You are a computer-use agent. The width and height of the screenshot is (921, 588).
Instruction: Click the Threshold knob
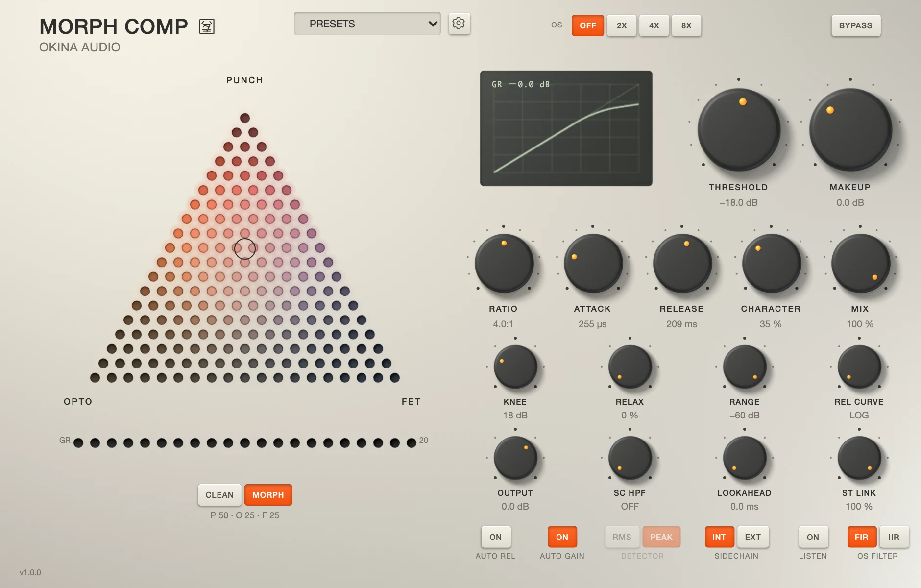pos(739,130)
